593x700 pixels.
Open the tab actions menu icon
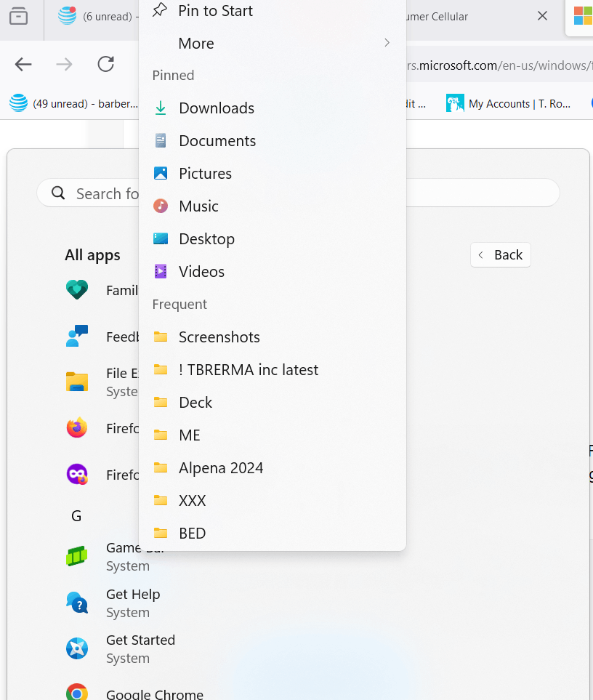pos(18,16)
